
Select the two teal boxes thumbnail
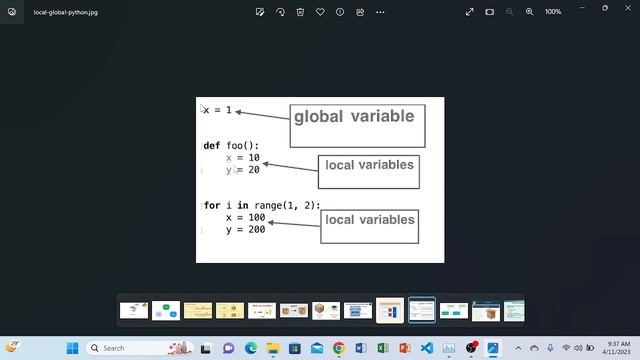point(454,311)
